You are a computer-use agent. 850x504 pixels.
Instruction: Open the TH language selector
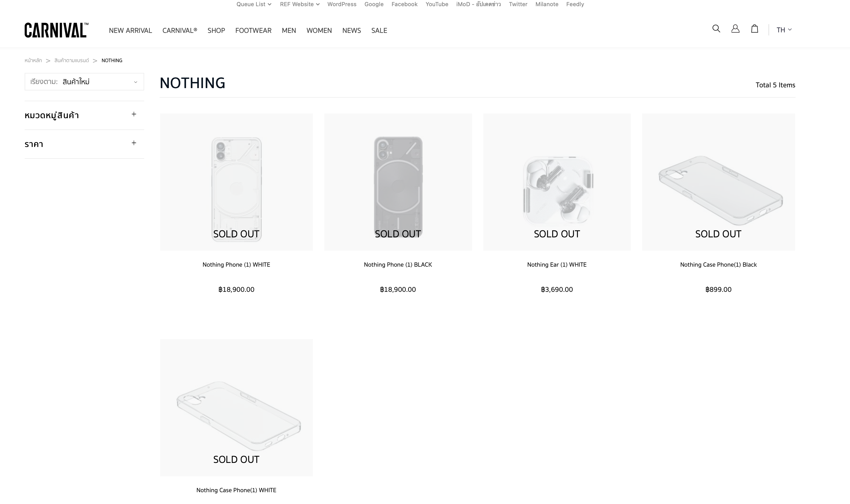[x=784, y=30]
